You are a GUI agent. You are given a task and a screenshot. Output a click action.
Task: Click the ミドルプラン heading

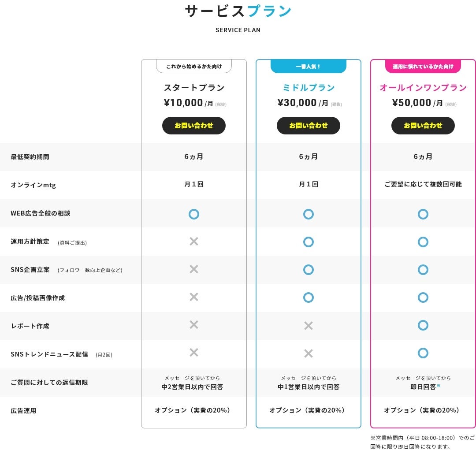tap(309, 88)
